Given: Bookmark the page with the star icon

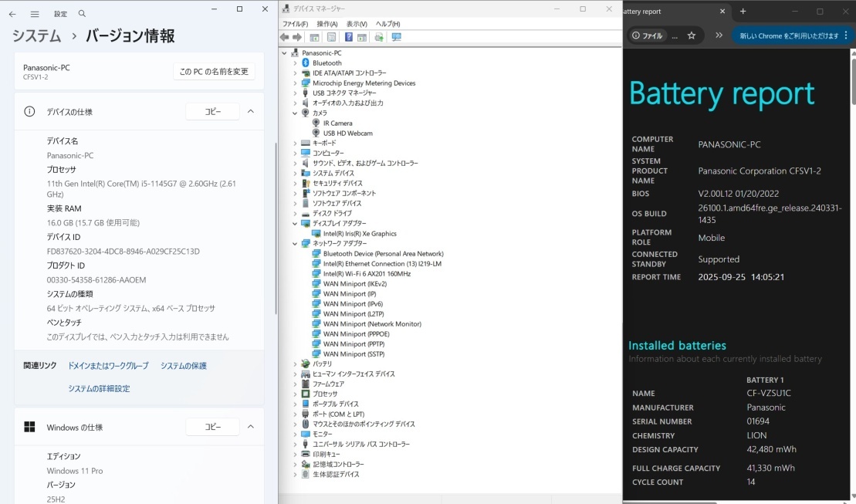Looking at the screenshot, I should [x=692, y=36].
